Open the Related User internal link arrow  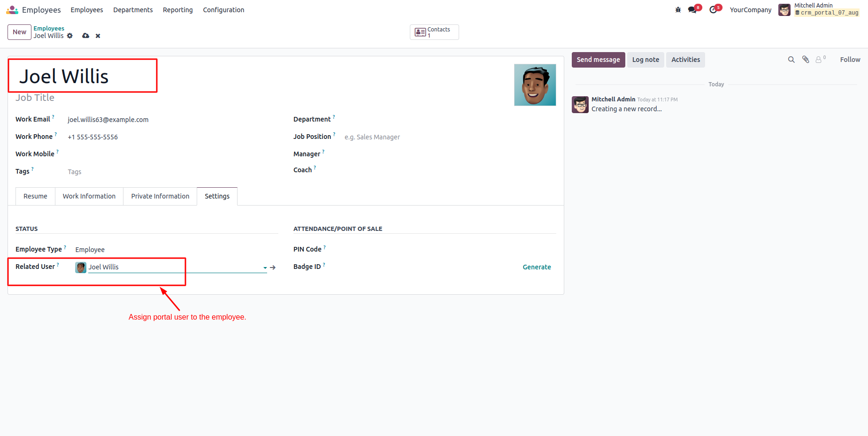pos(273,268)
